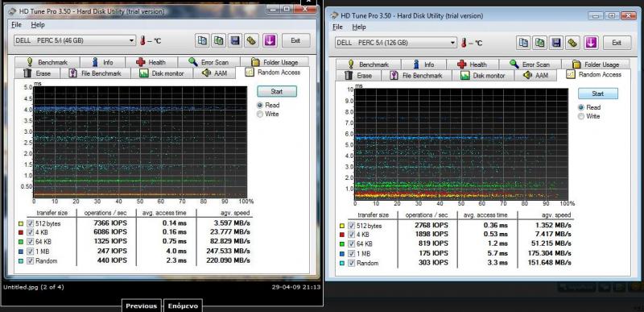Uncheck 4 KB checkbox in left window

pos(30,232)
